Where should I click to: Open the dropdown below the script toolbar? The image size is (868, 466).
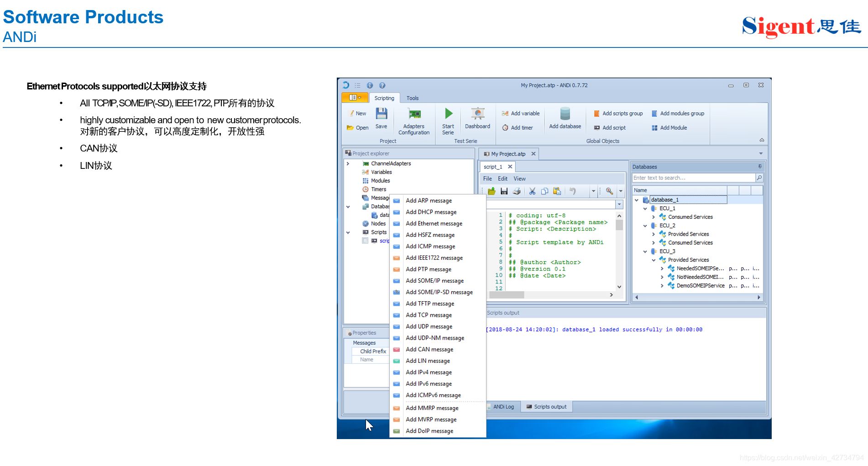tap(619, 204)
